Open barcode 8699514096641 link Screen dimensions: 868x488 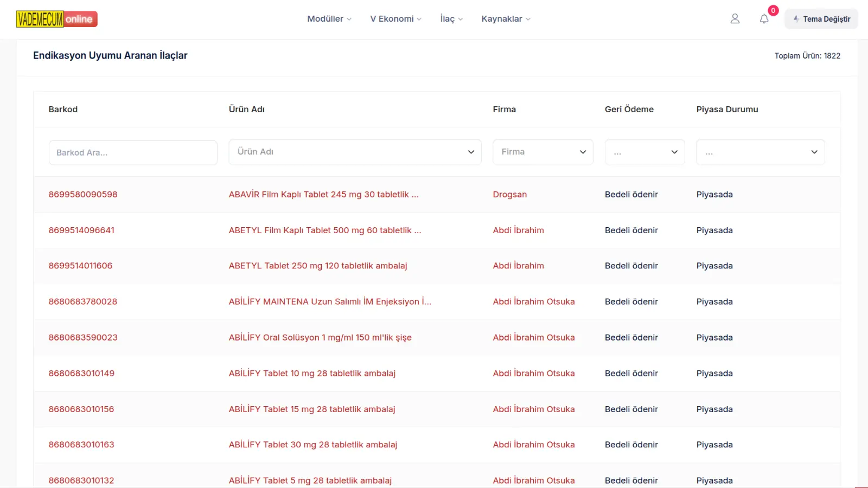81,230
